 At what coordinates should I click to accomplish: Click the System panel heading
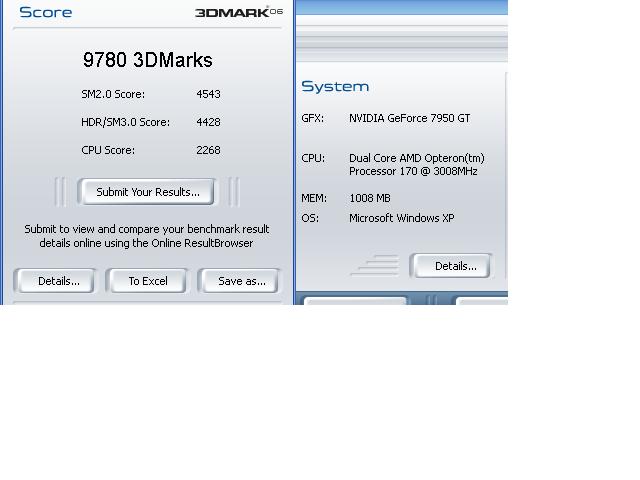(x=335, y=87)
